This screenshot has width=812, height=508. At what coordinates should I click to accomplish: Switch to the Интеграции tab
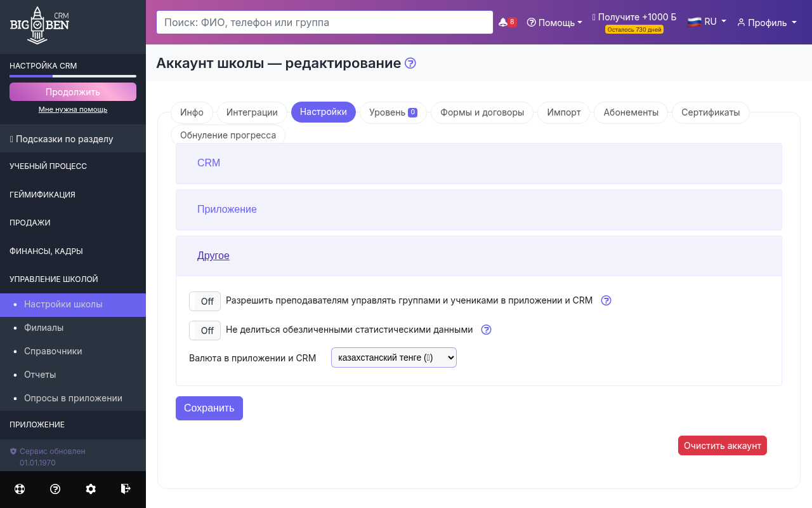click(x=252, y=112)
